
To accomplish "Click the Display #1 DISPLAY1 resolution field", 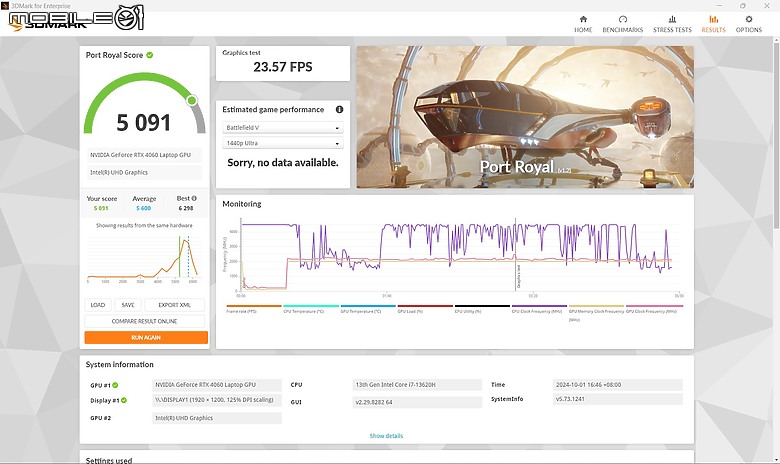I will (217, 400).
